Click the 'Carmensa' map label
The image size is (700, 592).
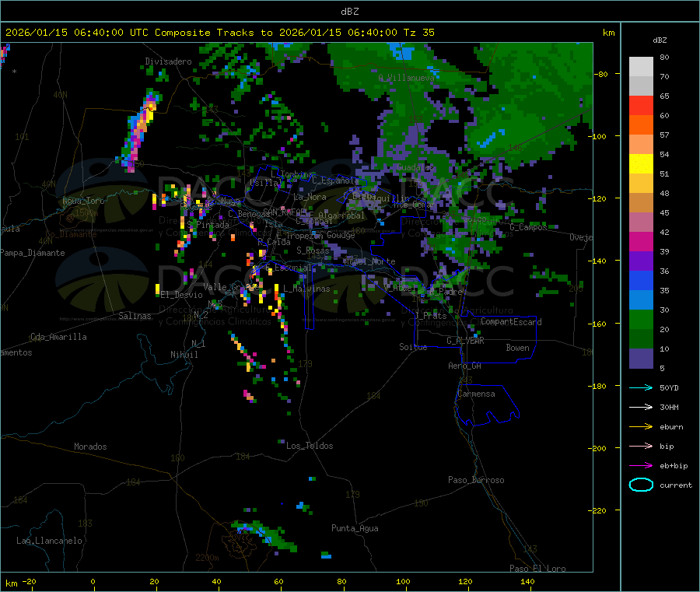tap(476, 394)
